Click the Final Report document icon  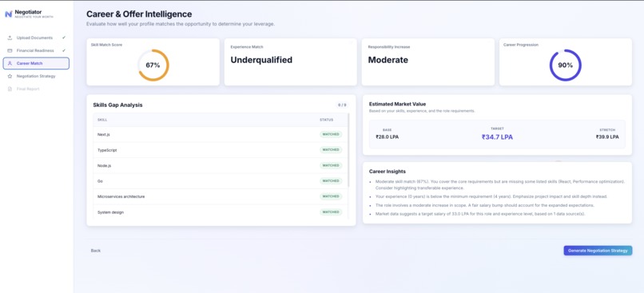coord(10,89)
